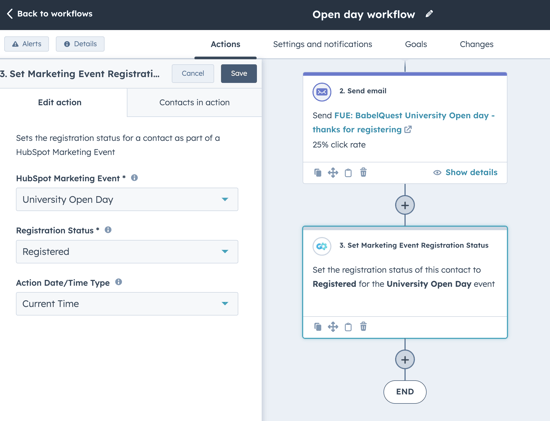This screenshot has height=421, width=550.
Task: Show info for Action Date/Time Type
Action: (x=119, y=282)
